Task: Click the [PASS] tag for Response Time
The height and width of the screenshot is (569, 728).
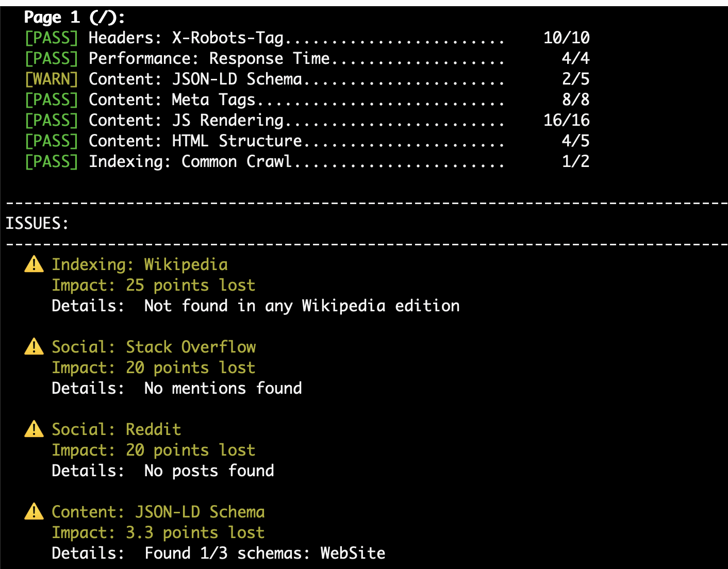Action: (x=52, y=58)
